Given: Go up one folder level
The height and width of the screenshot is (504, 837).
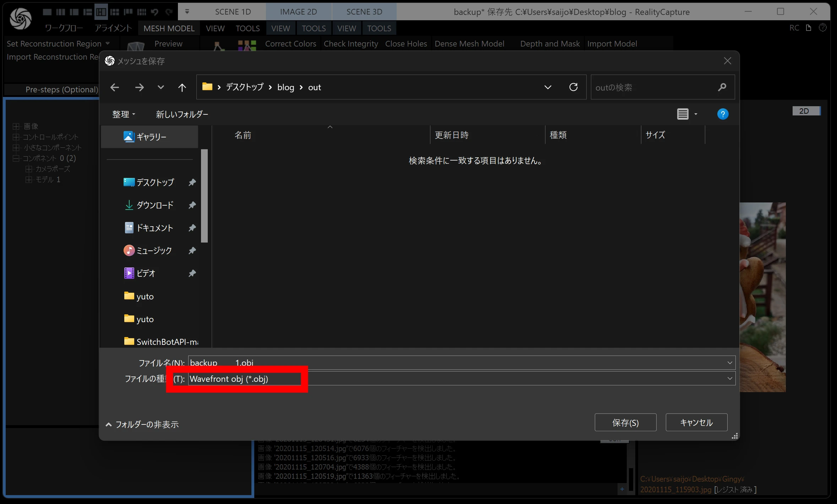Looking at the screenshot, I should 182,87.
